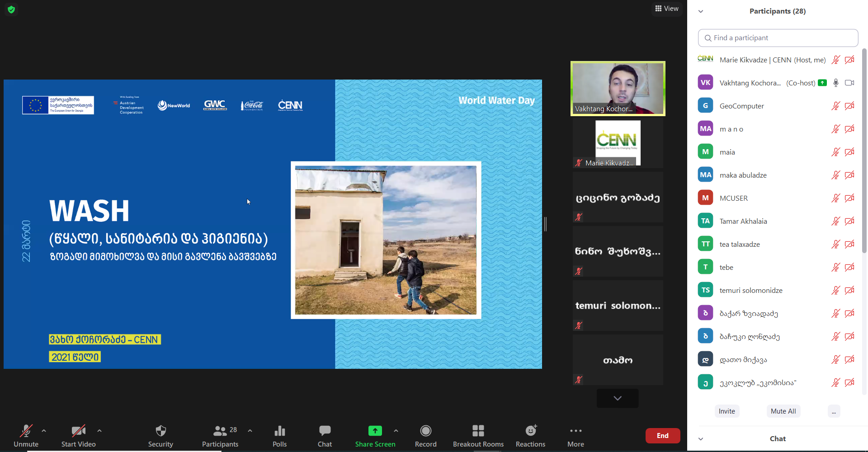Click the Find a participant search field
This screenshot has width=868, height=452.
[778, 38]
